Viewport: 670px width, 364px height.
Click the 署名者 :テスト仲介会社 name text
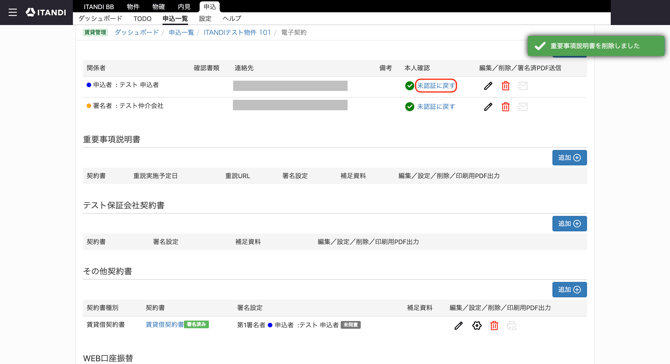coord(128,106)
